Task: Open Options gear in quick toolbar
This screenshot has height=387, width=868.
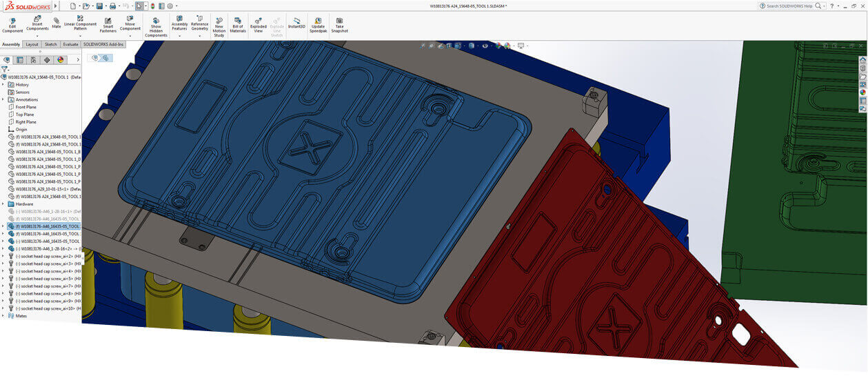Action: tap(170, 6)
